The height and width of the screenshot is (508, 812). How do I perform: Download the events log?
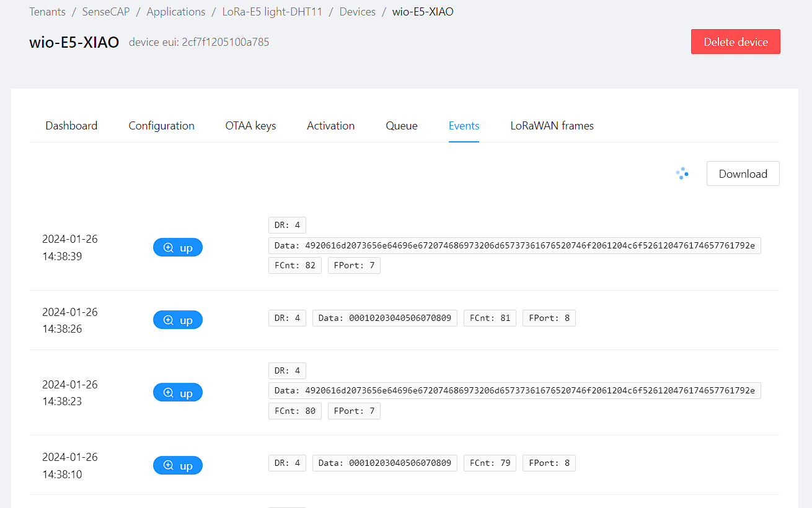coord(743,173)
